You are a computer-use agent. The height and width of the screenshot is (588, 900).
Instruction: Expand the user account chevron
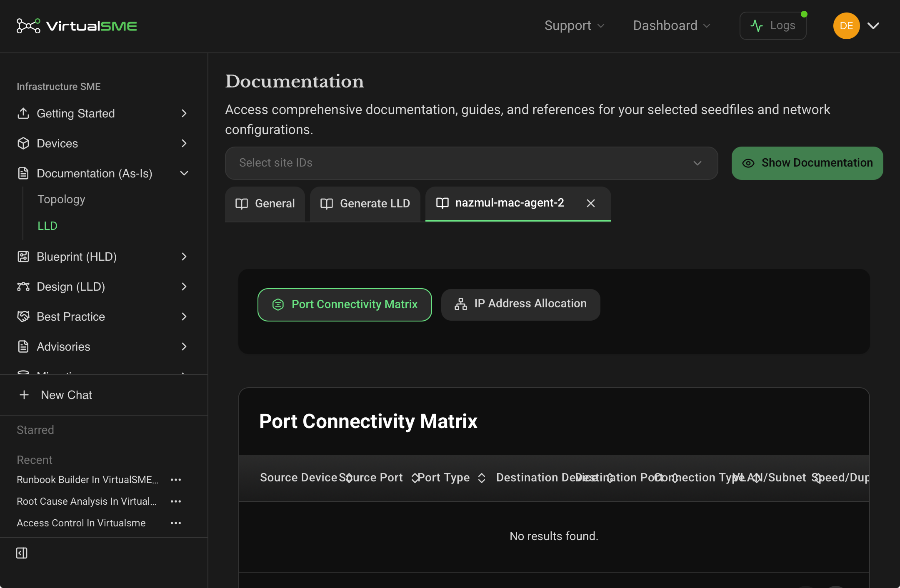873,26
